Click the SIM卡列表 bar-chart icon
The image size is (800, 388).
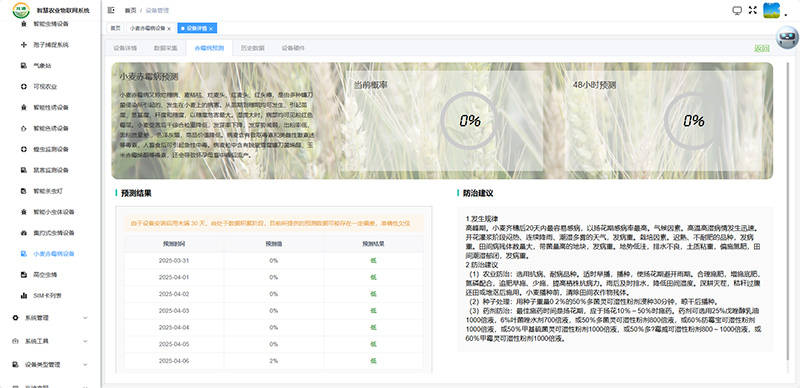click(23, 296)
